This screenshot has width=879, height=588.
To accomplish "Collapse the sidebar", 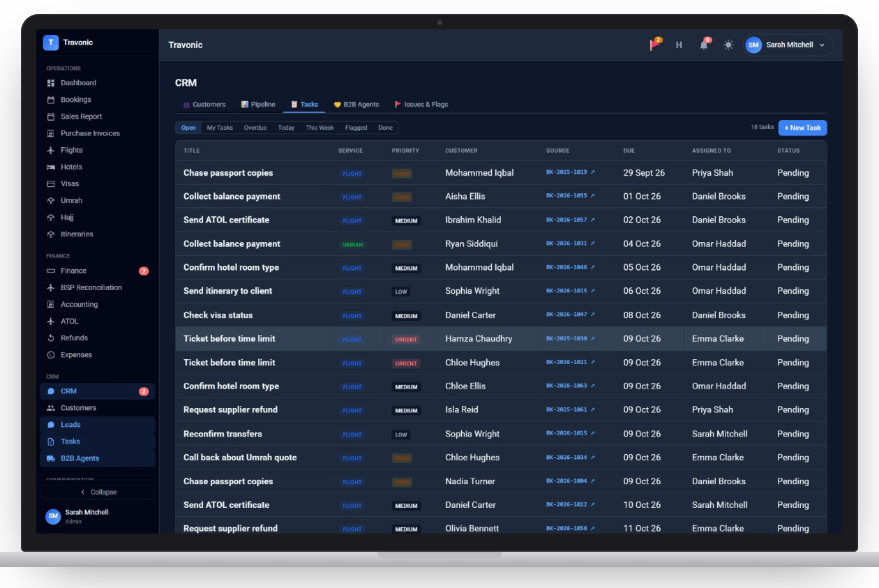I will click(98, 492).
